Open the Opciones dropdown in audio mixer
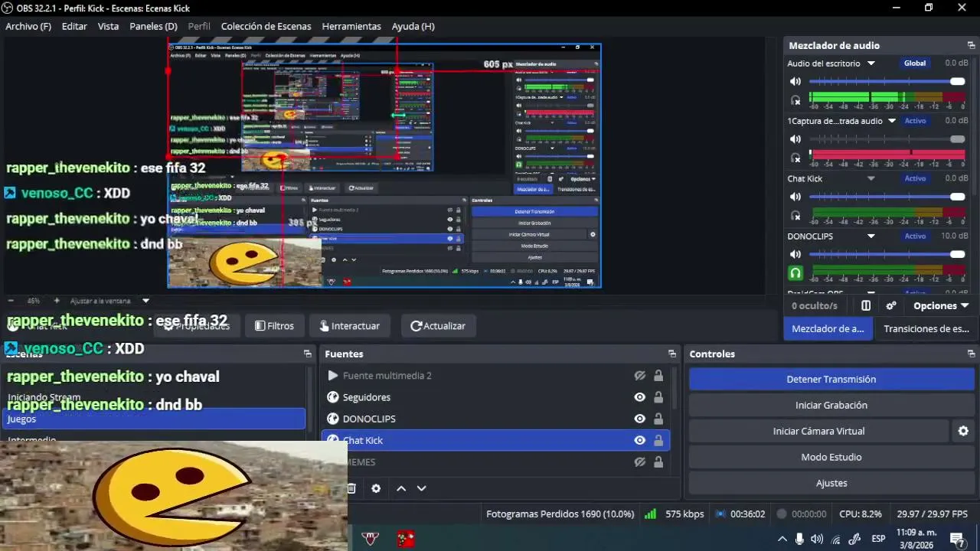Screen dimensions: 980x551 [x=941, y=305]
